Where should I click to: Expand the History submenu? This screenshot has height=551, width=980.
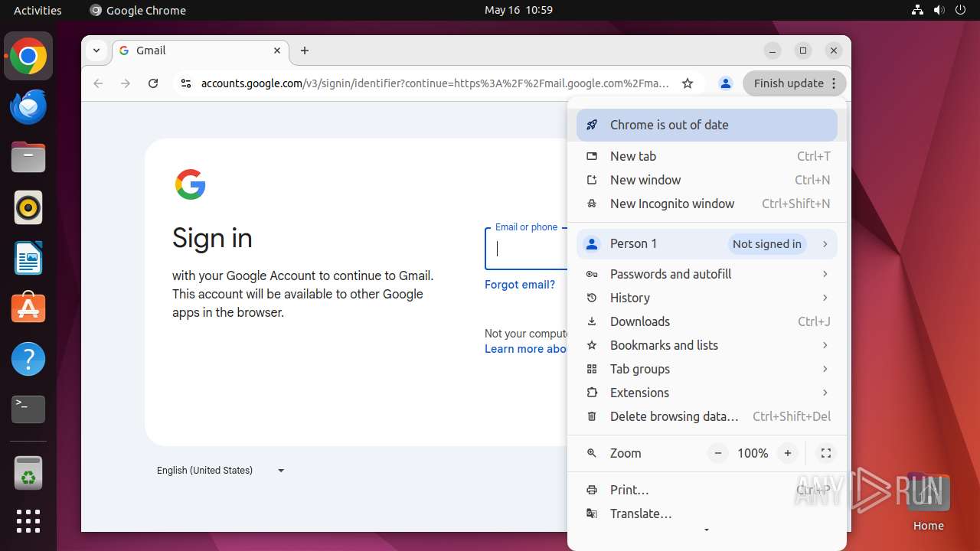click(x=707, y=298)
